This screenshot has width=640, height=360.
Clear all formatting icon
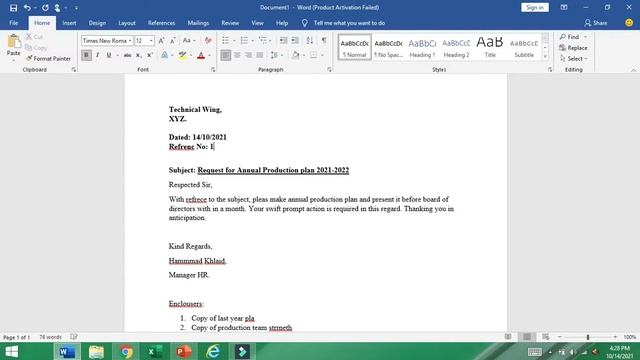(x=208, y=40)
